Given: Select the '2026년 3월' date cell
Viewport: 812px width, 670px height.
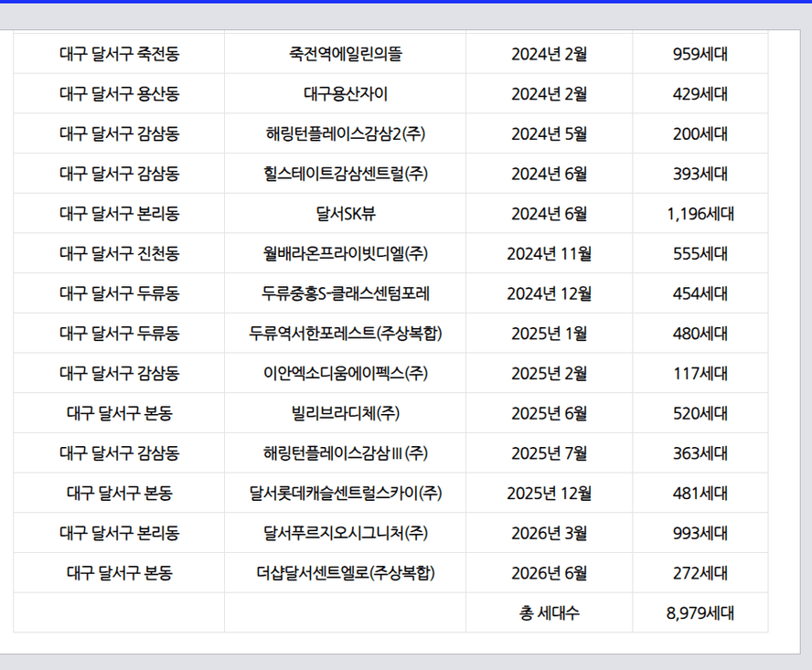Looking at the screenshot, I should coord(549,533).
